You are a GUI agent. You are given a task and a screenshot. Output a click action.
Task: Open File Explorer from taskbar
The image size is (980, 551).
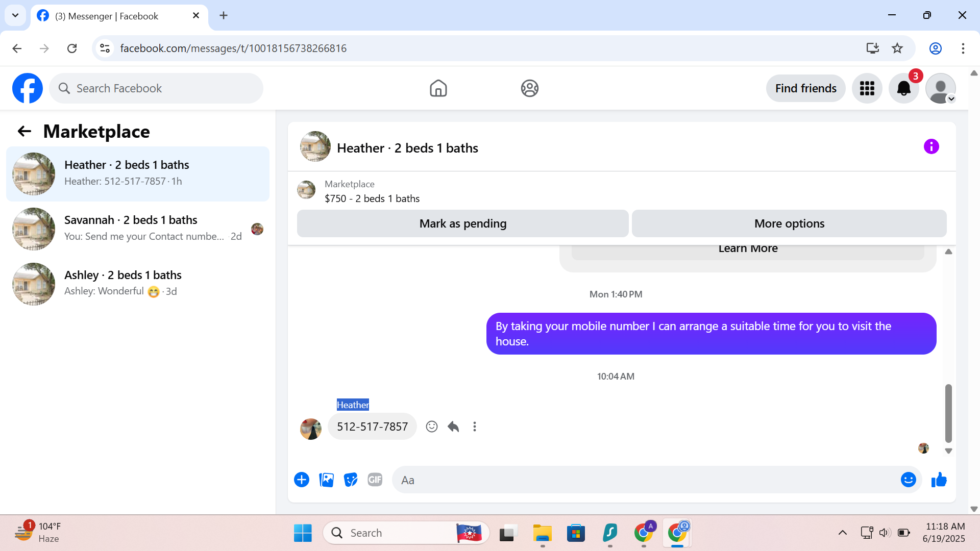point(542,533)
